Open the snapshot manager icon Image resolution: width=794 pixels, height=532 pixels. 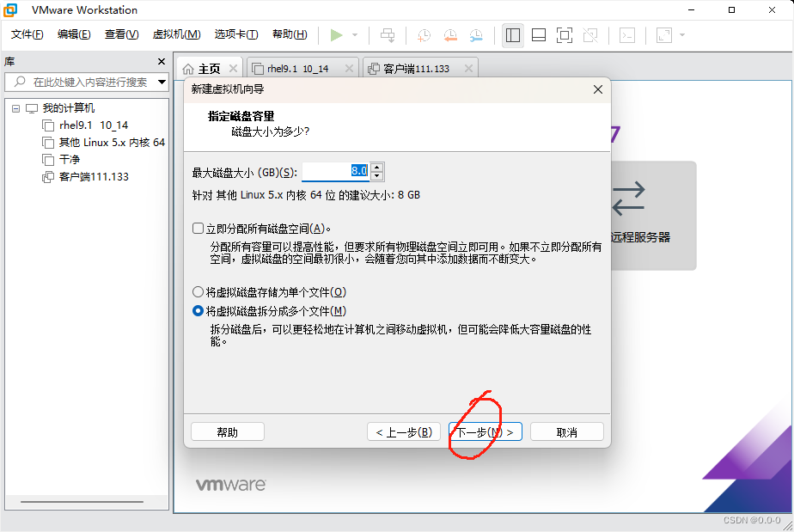pos(476,35)
